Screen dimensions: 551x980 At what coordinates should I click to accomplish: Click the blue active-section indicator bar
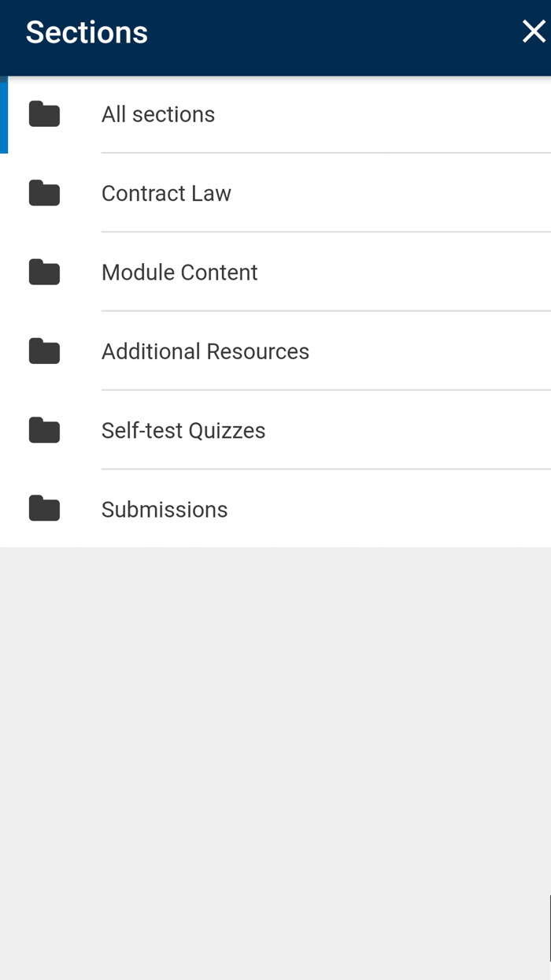(2, 113)
